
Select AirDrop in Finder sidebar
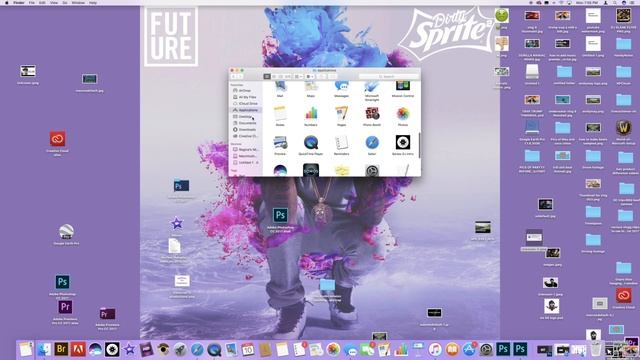point(245,91)
